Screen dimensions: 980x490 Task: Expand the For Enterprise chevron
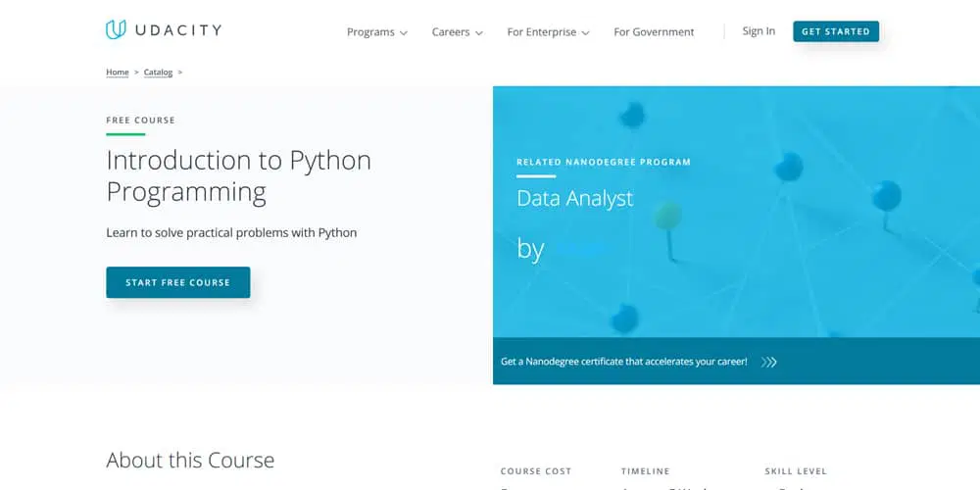[x=586, y=33]
